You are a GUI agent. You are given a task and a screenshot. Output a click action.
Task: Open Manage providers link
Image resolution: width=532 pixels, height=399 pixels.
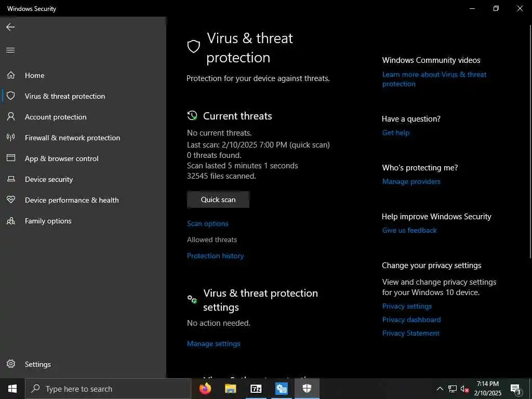click(411, 181)
